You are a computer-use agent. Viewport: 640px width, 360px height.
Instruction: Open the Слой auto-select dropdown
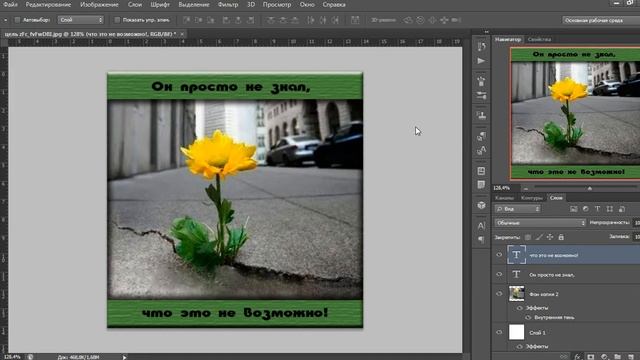(x=81, y=20)
